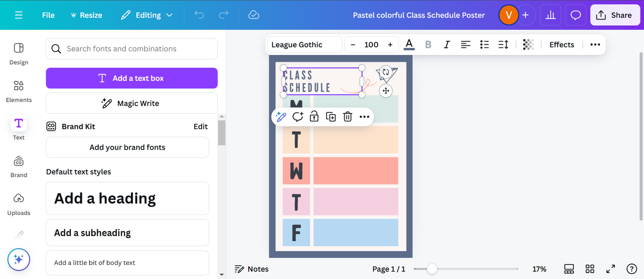Toggle bulleted list formatting

[x=485, y=44]
